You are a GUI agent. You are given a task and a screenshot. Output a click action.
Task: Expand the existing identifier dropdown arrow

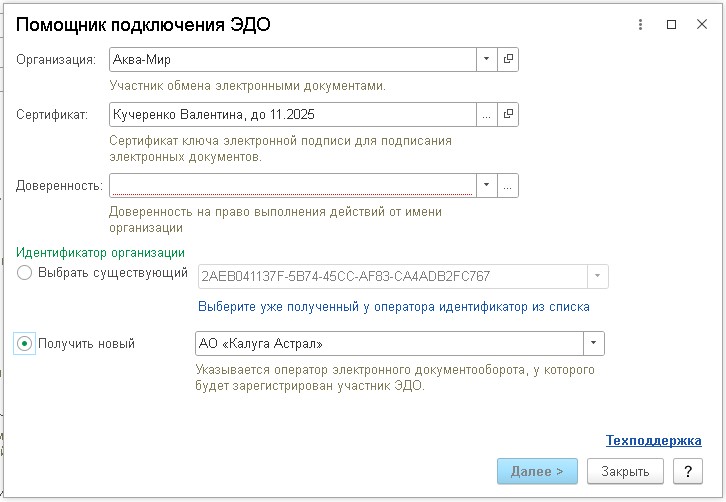click(x=598, y=276)
